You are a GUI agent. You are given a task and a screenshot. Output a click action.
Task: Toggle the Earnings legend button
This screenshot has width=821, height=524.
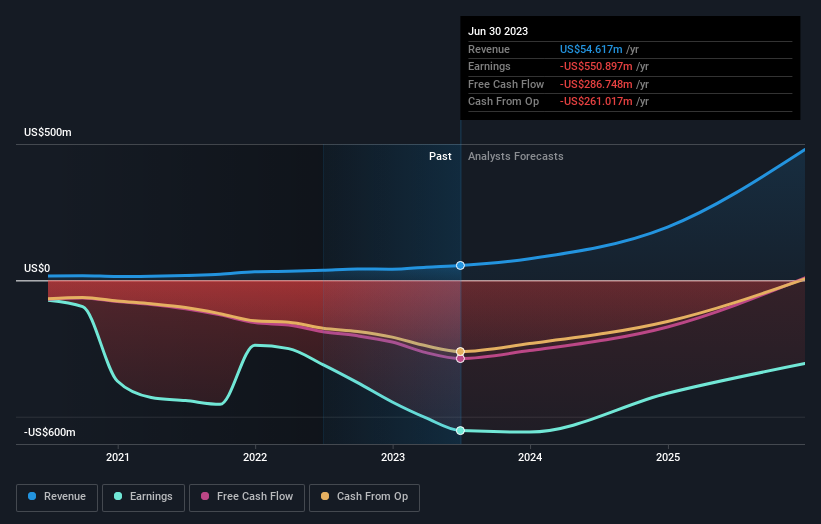pyautogui.click(x=143, y=497)
